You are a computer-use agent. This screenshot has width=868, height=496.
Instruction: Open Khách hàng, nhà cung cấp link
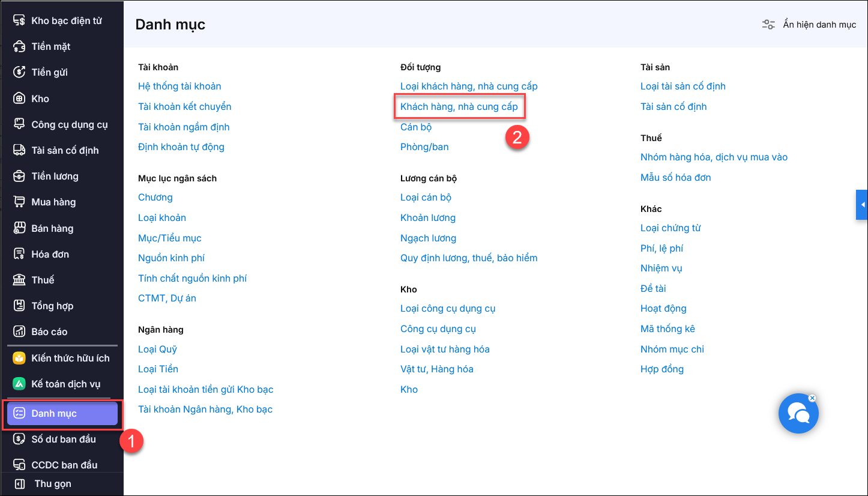459,107
